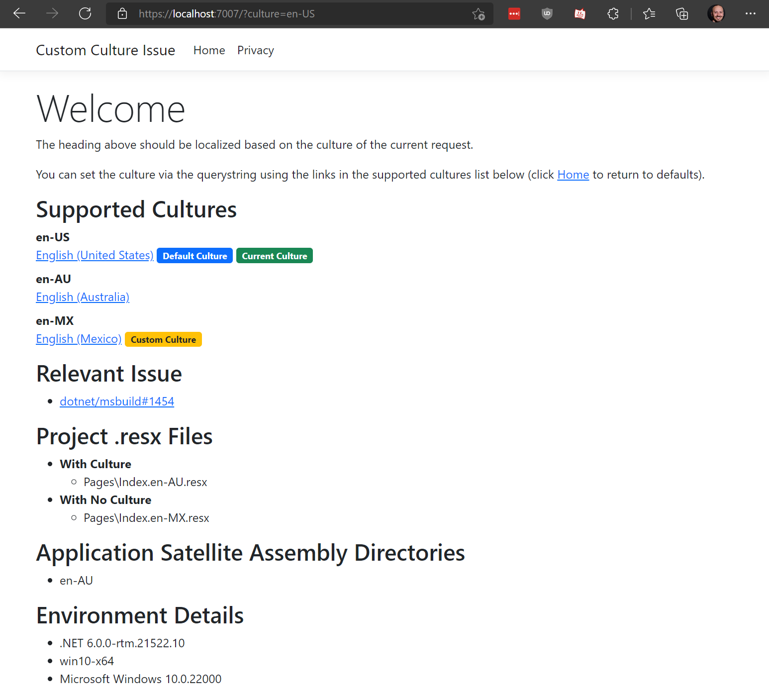
Task: Click the Environment Details heading
Action: (140, 615)
